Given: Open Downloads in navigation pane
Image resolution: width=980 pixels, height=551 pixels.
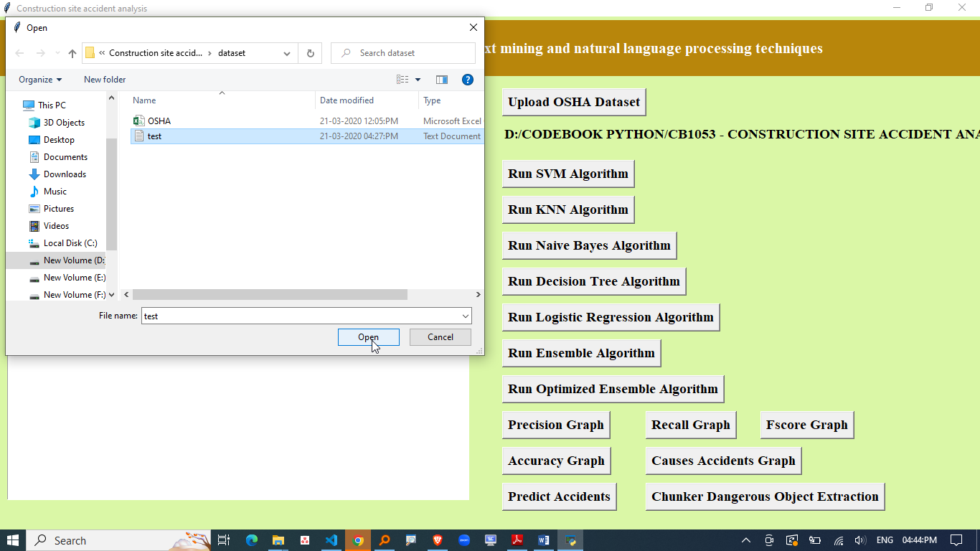Looking at the screenshot, I should pos(65,174).
